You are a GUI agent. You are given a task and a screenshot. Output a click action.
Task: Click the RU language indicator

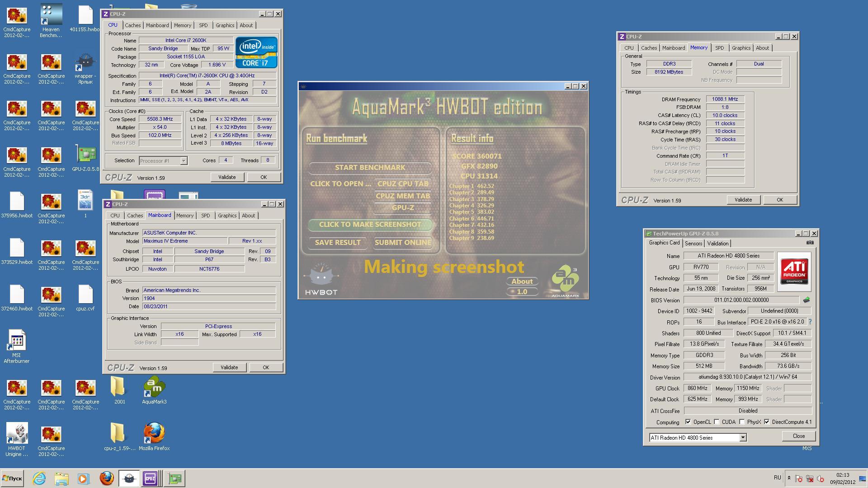777,478
